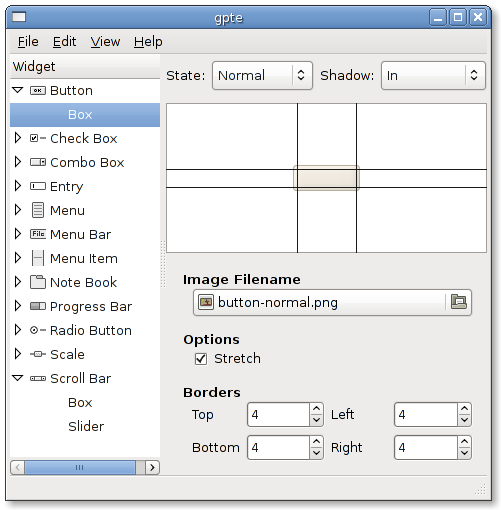Open the Shadow dropdown showing In
This screenshot has width=501, height=510.
pyautogui.click(x=433, y=75)
